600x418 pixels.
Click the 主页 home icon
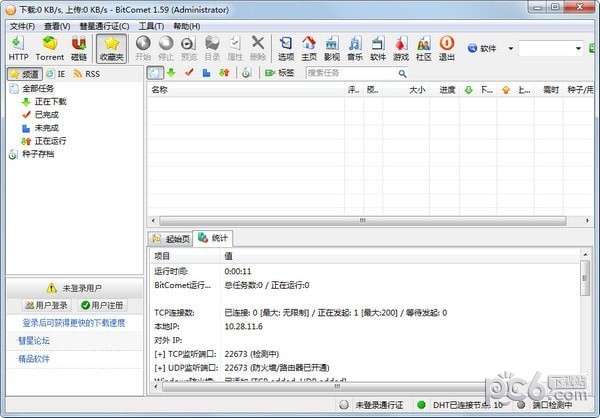point(309,47)
